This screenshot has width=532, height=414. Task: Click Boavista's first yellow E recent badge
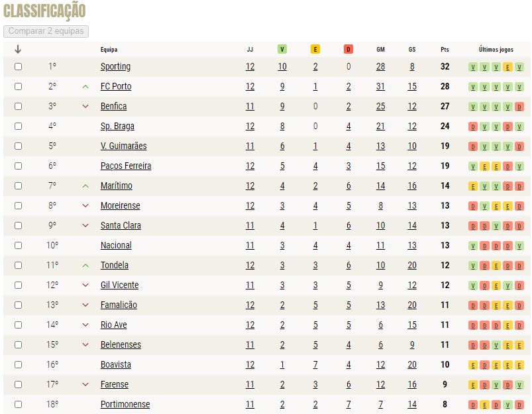pos(473,365)
